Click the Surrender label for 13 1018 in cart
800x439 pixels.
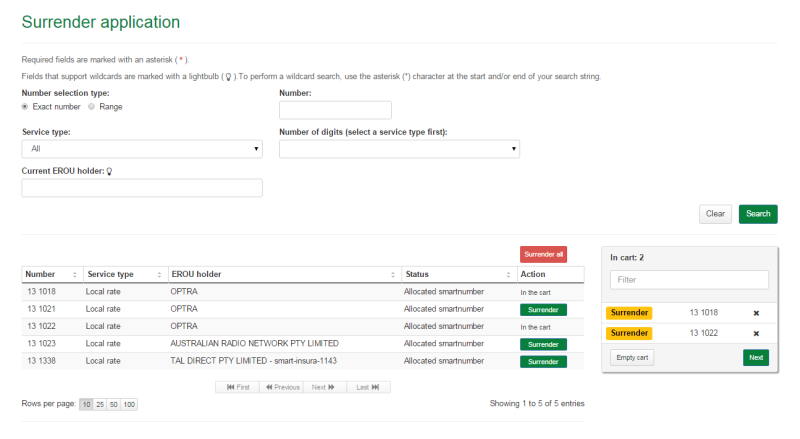[629, 313]
